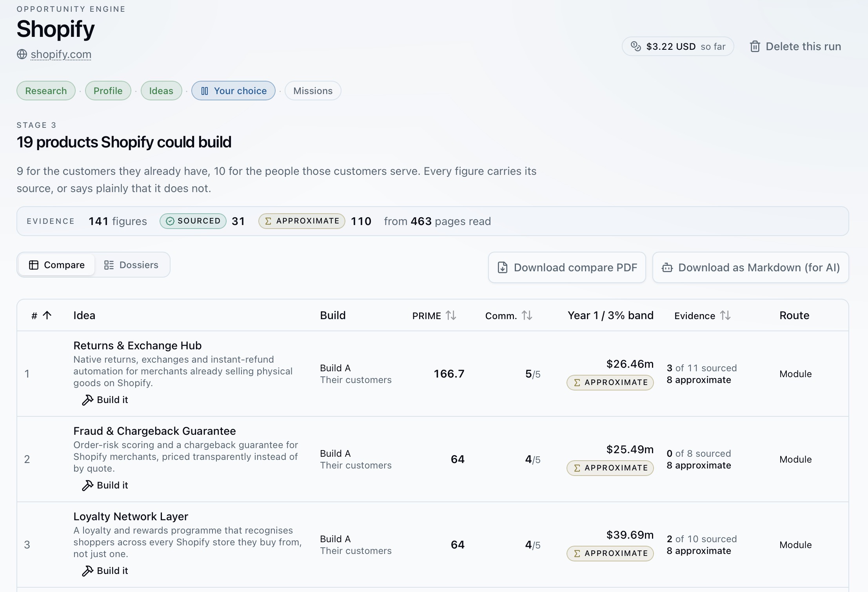Viewport: 868px width, 592px height.
Task: Click the SOURCED evidence badge
Action: click(x=193, y=221)
